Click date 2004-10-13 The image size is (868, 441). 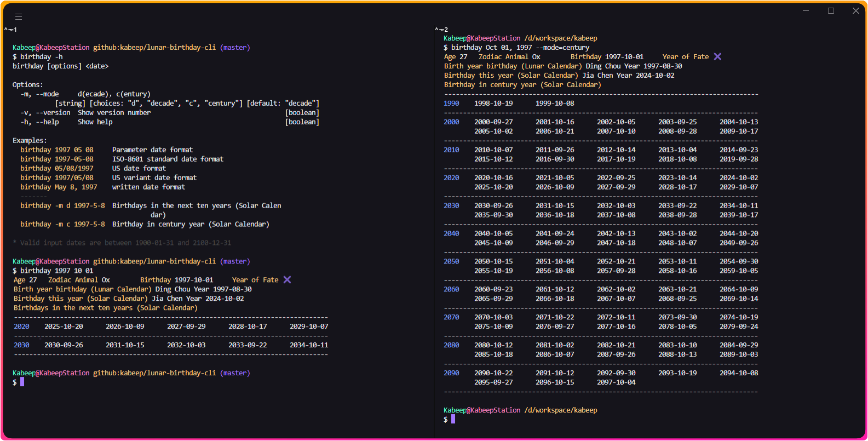[739, 122]
